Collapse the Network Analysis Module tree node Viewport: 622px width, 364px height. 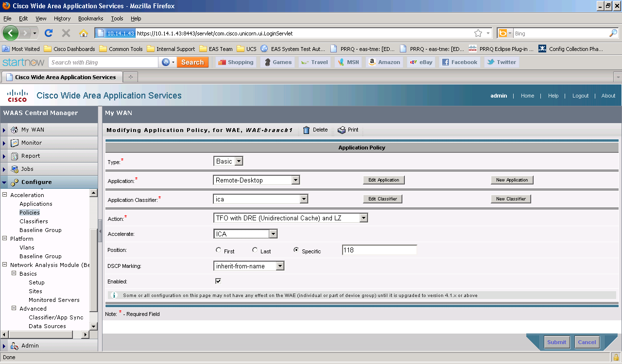click(x=5, y=265)
